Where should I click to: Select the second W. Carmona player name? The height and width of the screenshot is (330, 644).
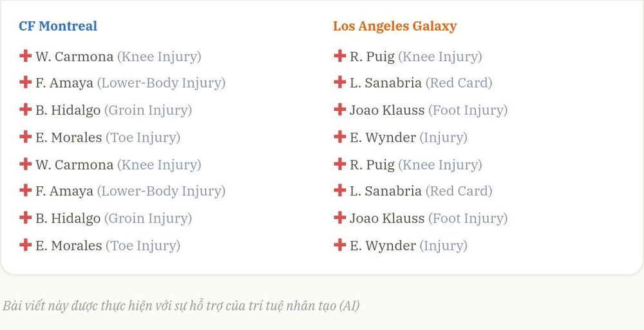click(74, 165)
